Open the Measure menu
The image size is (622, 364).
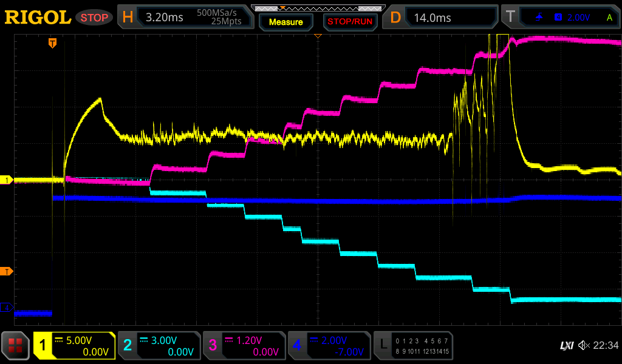pos(285,22)
